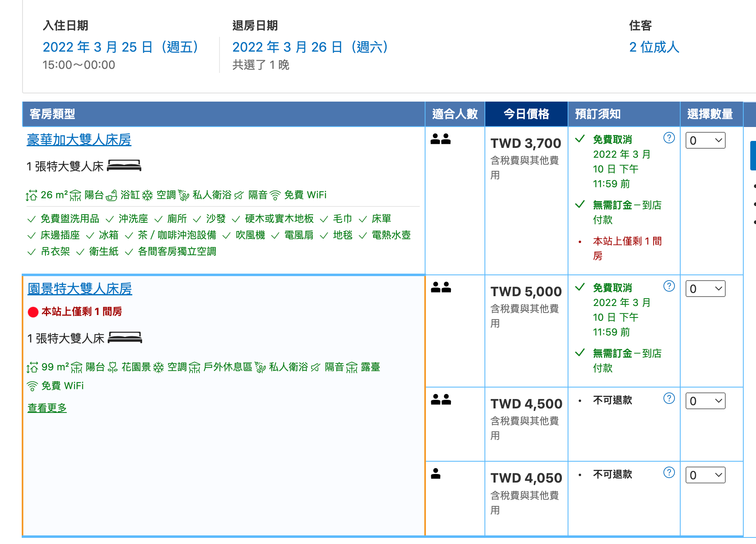The image size is (756, 544).
Task: Click the 戶外休息區 outdoor area icon
Action: pyautogui.click(x=195, y=368)
